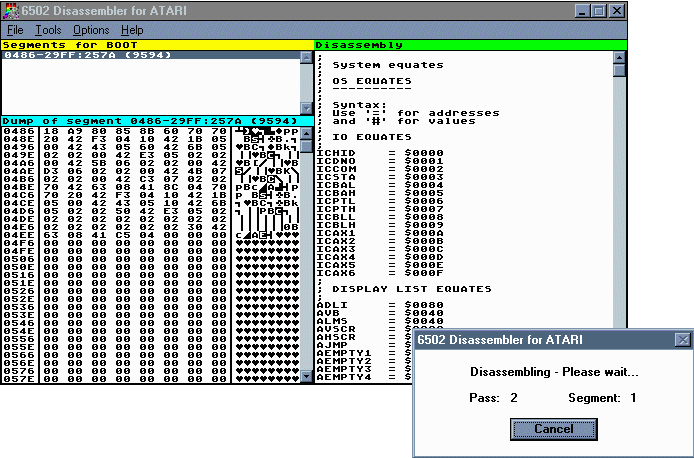Open the Tools menu
Screen dimensions: 694x458
pos(48,30)
